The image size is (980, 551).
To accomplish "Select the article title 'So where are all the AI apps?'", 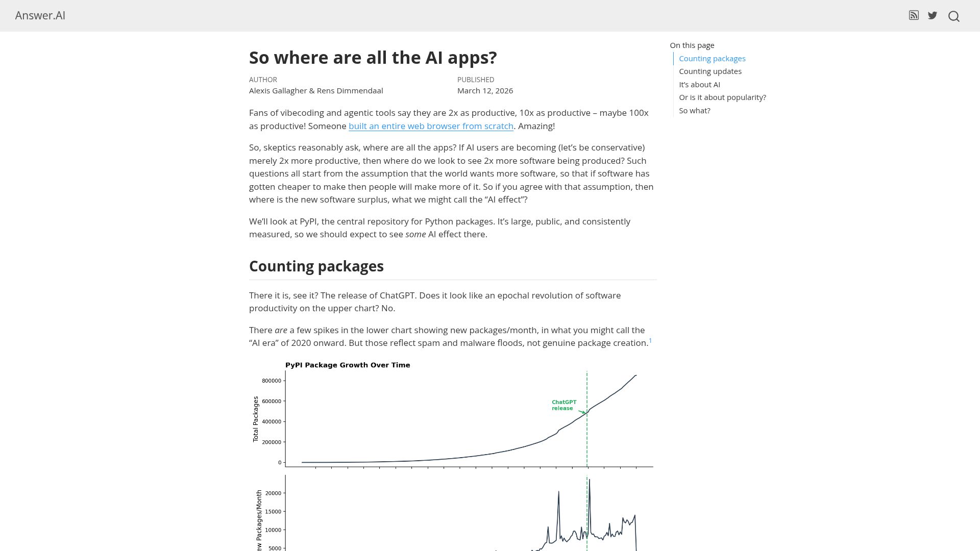I will pyautogui.click(x=373, y=58).
